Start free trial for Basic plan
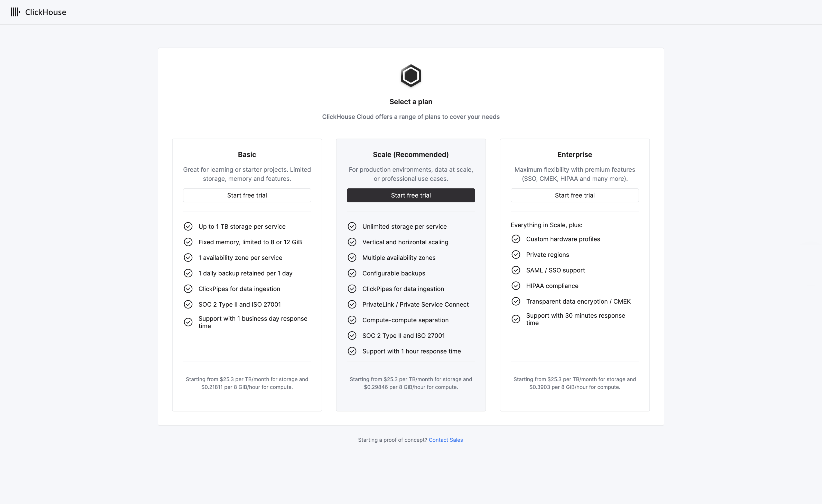822x504 pixels. coord(247,195)
